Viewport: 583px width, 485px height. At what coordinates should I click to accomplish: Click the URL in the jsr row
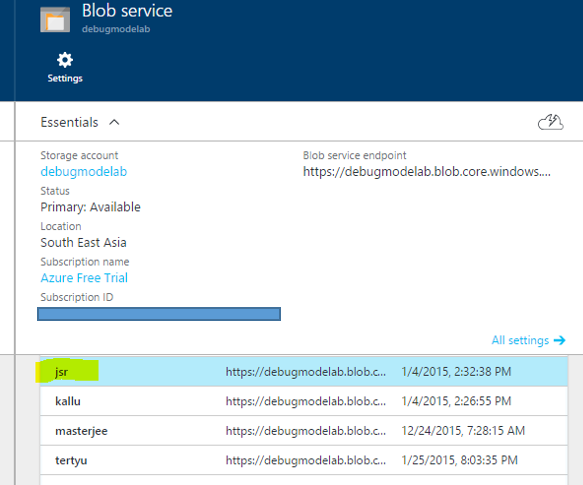[x=306, y=372]
